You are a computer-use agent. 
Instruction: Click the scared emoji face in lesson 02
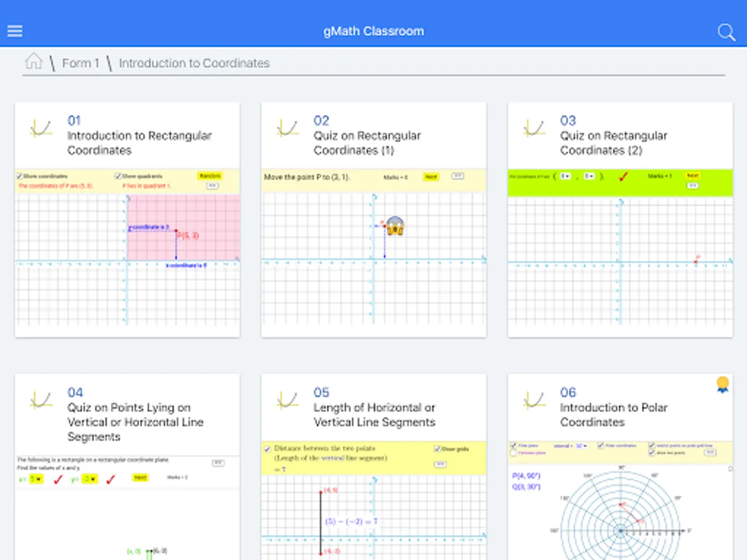(x=395, y=226)
